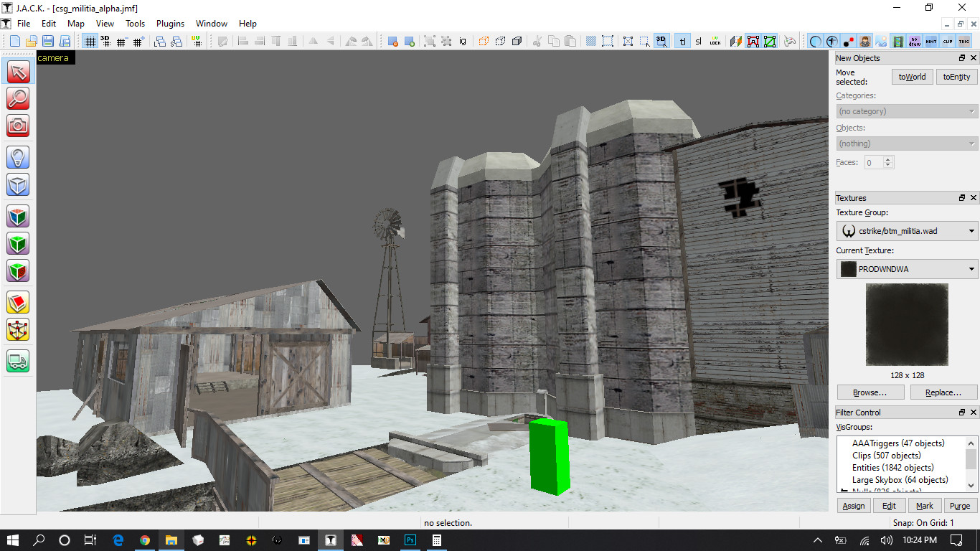Open the File menu
Screen dimensions: 980x551
24,24
